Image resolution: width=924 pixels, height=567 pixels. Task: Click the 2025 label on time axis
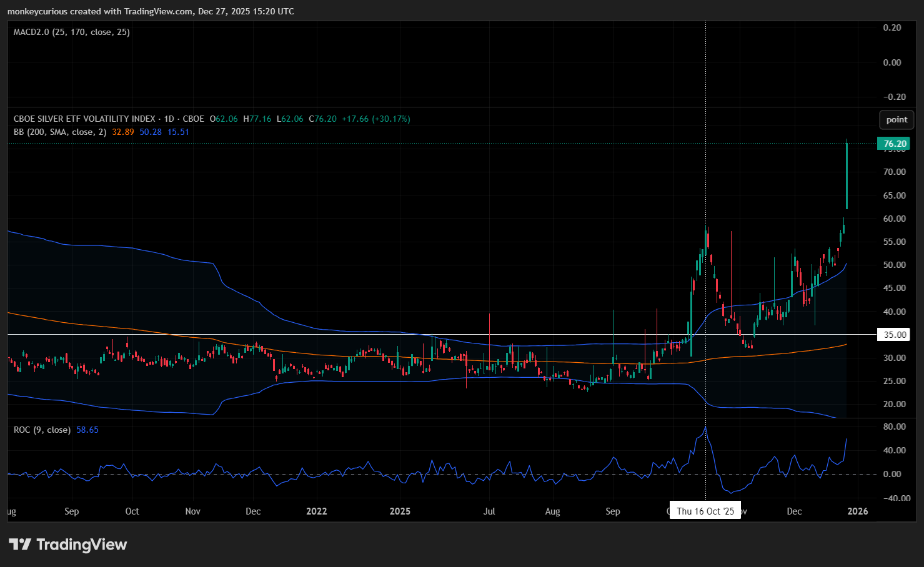pos(400,511)
